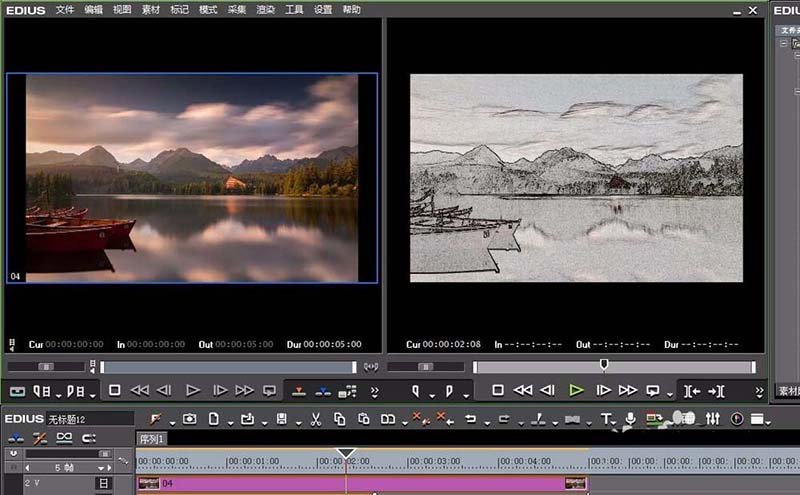Open the 渲染 menu
800x495 pixels.
click(265, 10)
